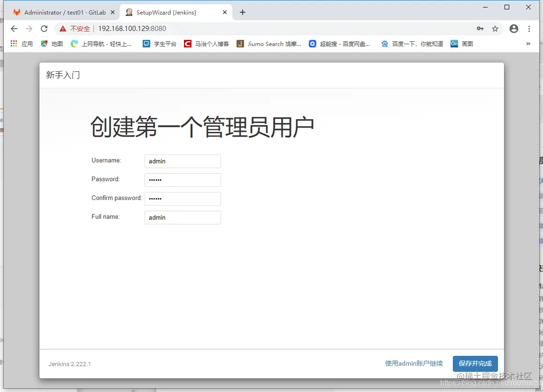Expand hidden bookmarks with the chevron
Image resolution: width=543 pixels, height=392 pixels.
528,44
